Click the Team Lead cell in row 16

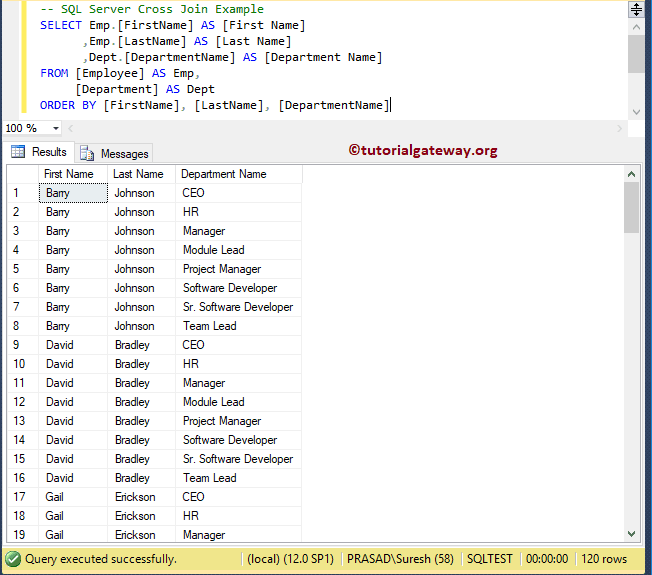tap(210, 478)
